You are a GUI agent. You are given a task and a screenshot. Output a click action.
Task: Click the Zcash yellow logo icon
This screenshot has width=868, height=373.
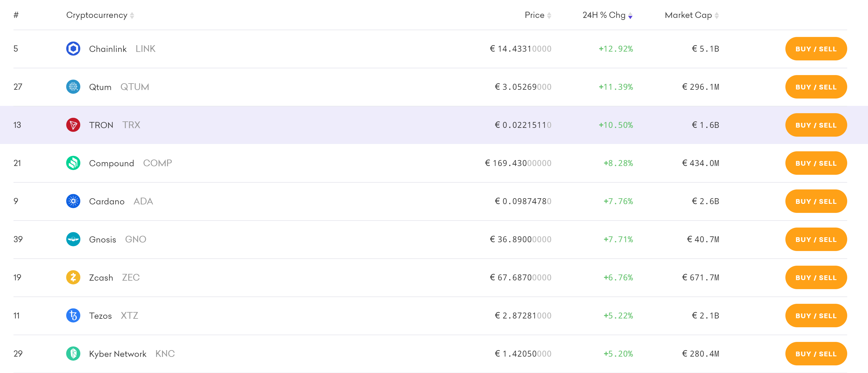[x=73, y=277]
